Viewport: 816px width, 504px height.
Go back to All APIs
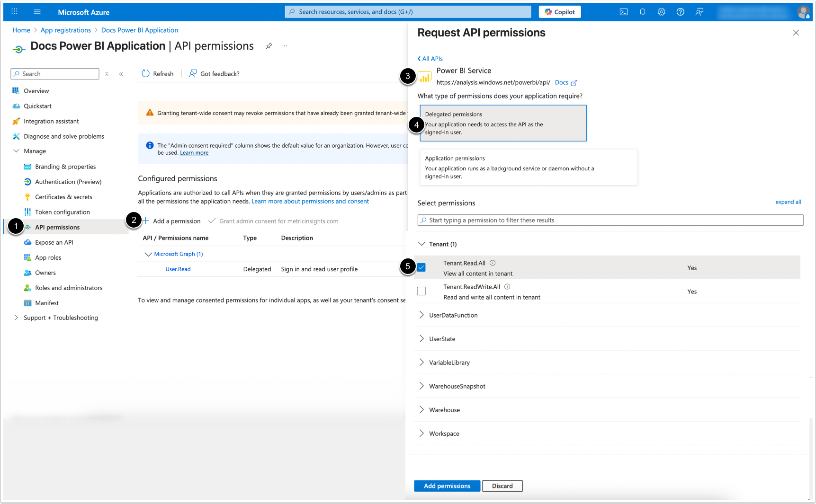tap(430, 59)
